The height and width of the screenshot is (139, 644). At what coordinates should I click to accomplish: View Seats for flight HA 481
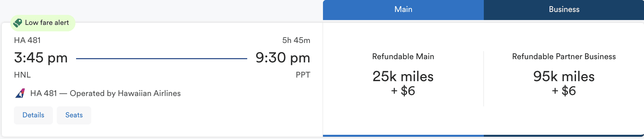[74, 115]
